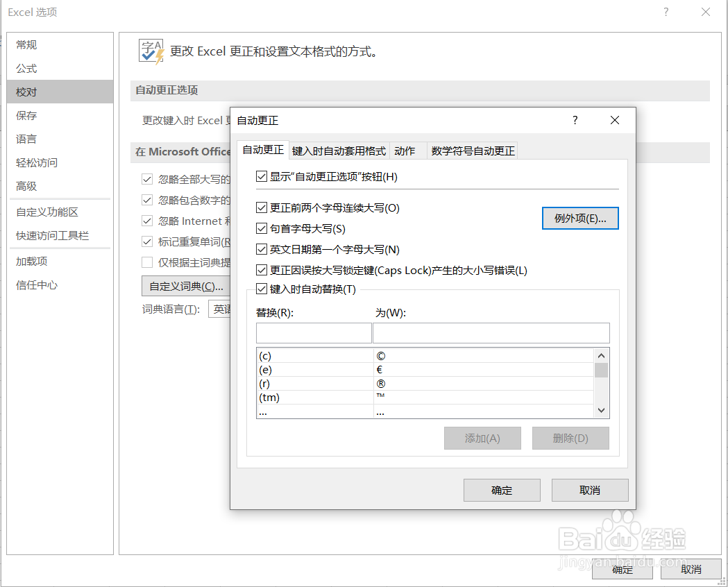Toggle 忽略 Internet checkbox in Excel 选项
The width and height of the screenshot is (728, 587).
point(147,221)
